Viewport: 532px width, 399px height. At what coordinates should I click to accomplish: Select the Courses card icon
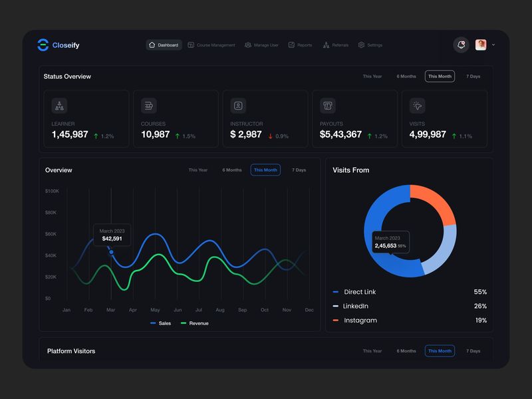[150, 105]
